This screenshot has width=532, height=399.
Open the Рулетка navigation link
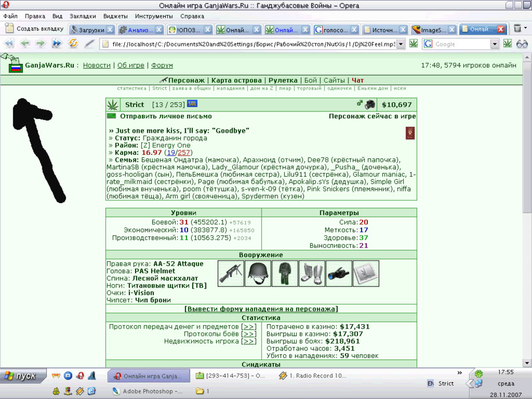point(283,81)
